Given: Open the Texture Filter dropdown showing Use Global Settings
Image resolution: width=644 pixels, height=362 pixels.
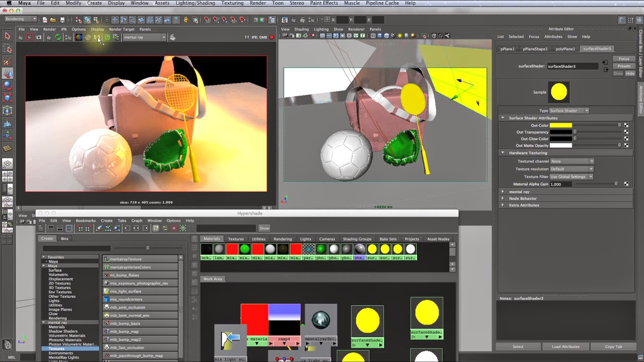Looking at the screenshot, I should 570,176.
